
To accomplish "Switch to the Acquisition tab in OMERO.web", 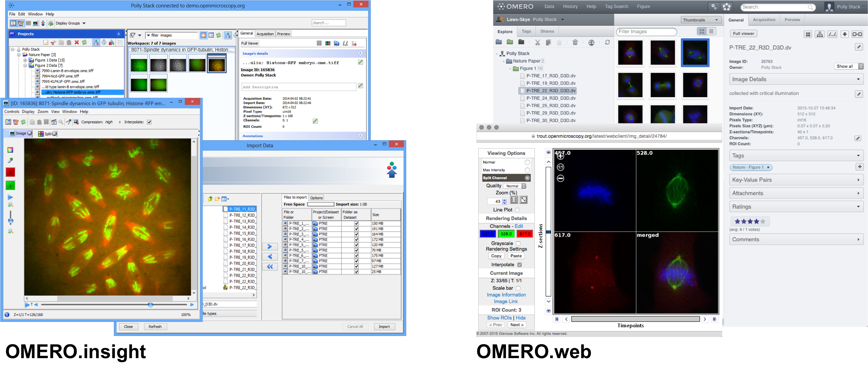I will click(764, 20).
